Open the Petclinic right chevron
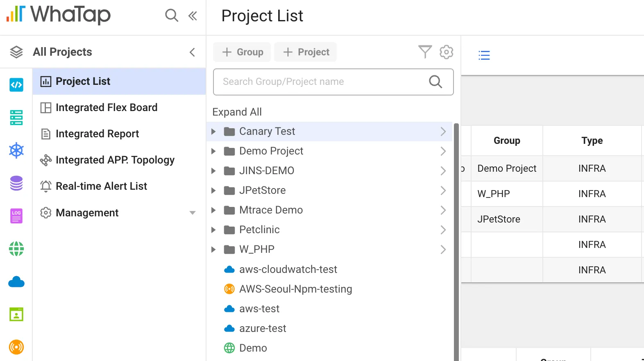Image resolution: width=644 pixels, height=361 pixels. pos(443,230)
